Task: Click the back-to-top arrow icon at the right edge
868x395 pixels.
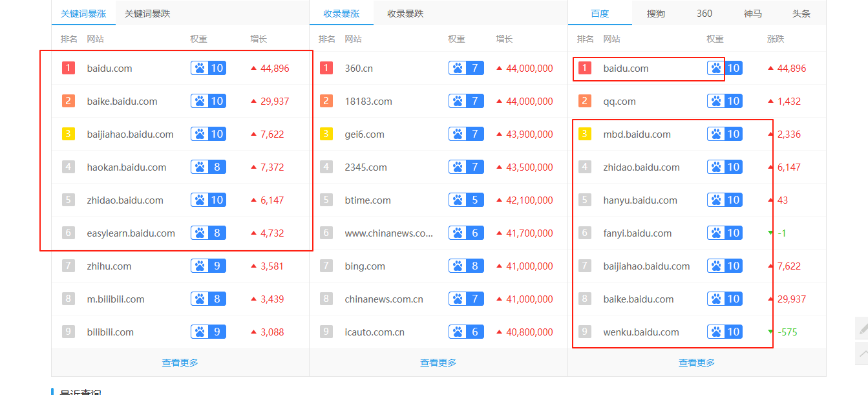Action: click(862, 353)
